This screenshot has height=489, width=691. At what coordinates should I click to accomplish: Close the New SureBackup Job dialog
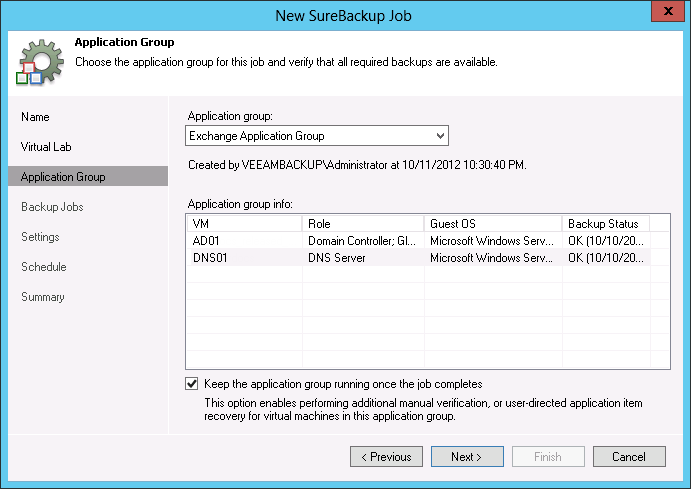pyautogui.click(x=668, y=11)
